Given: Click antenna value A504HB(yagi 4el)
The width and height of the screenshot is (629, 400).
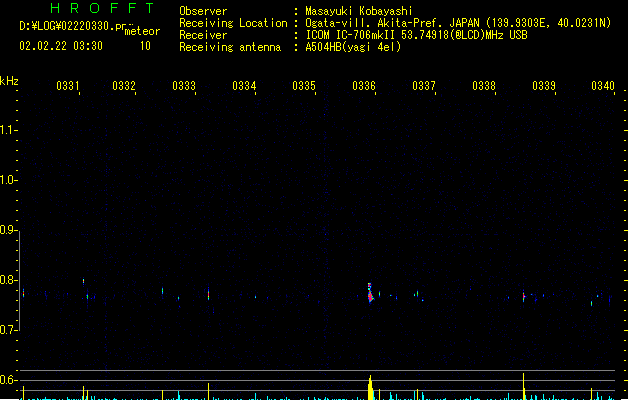Looking at the screenshot, I should 353,47.
